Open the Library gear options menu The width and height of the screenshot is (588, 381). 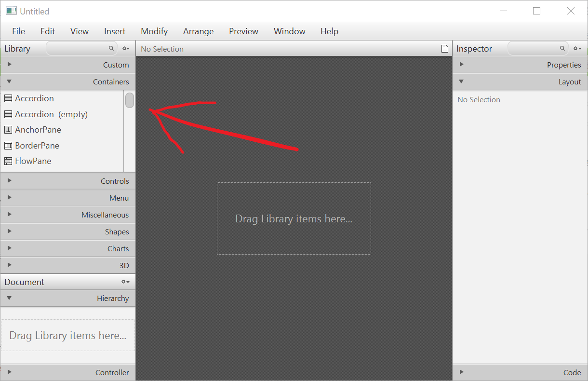click(x=126, y=49)
